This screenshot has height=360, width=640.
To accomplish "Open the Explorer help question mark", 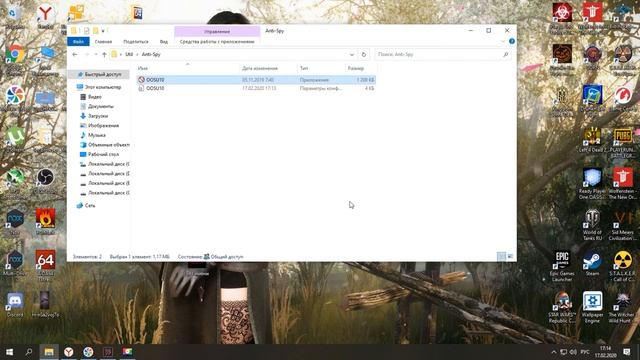I will (x=511, y=41).
